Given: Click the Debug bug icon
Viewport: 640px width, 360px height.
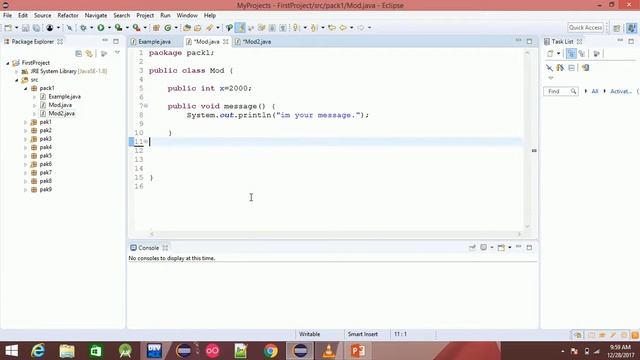Looking at the screenshot, I should click(83, 28).
